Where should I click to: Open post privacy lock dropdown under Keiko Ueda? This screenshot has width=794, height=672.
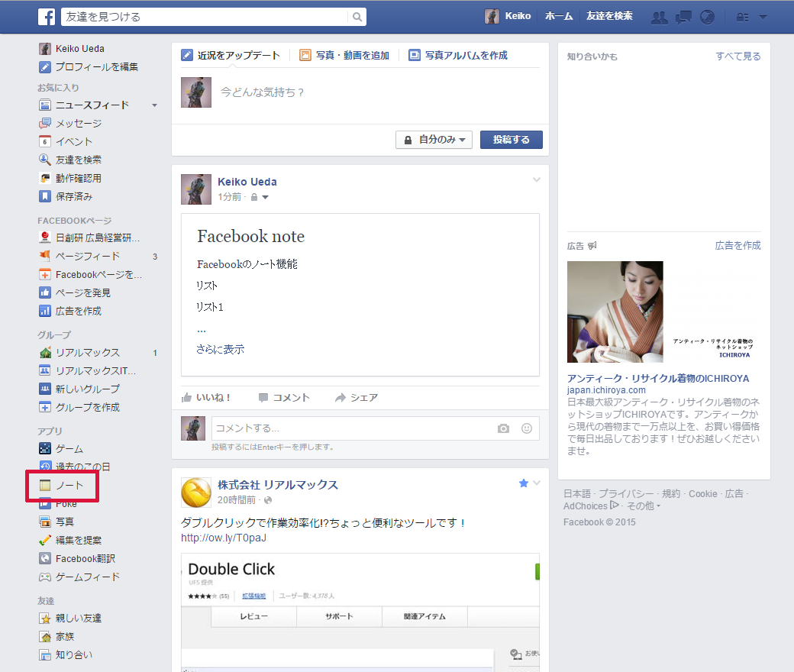[x=260, y=197]
